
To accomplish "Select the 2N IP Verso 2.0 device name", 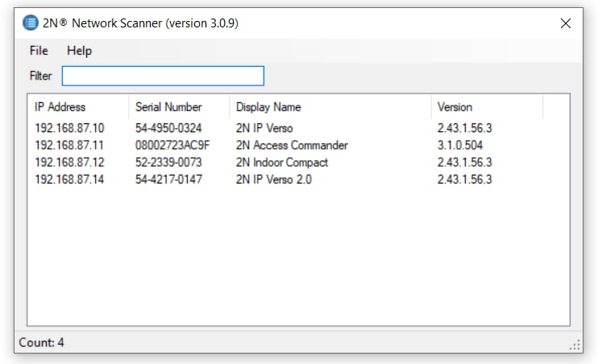I will [273, 180].
